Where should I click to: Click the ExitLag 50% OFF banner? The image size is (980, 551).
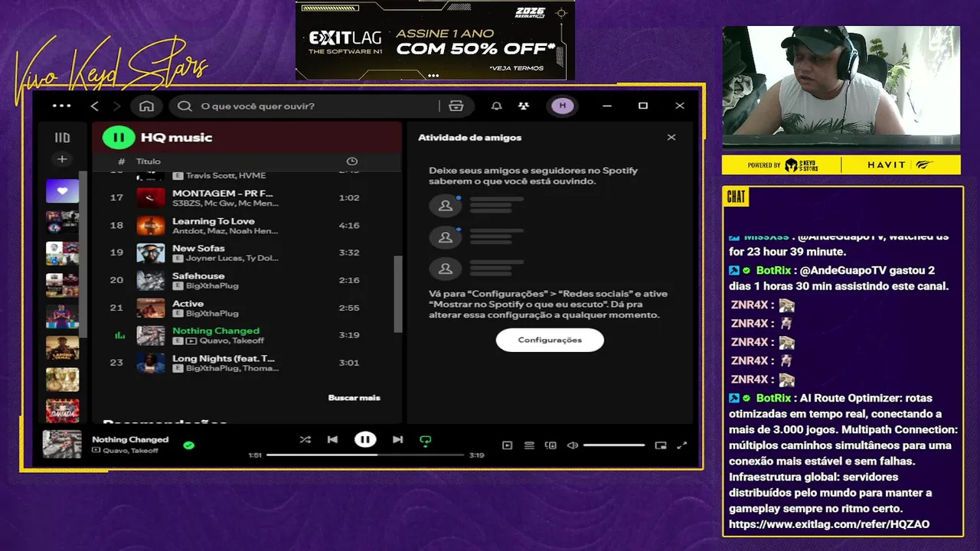point(435,40)
